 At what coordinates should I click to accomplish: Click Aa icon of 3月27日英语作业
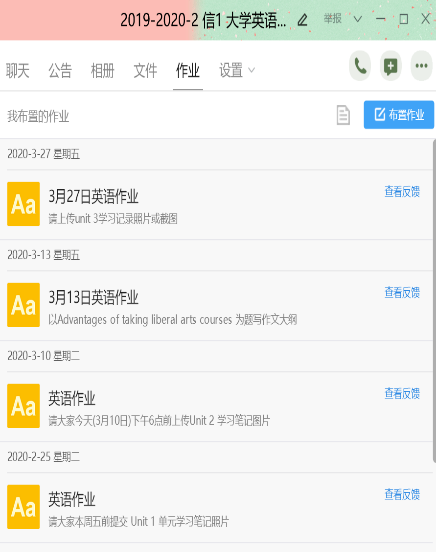[x=23, y=204]
